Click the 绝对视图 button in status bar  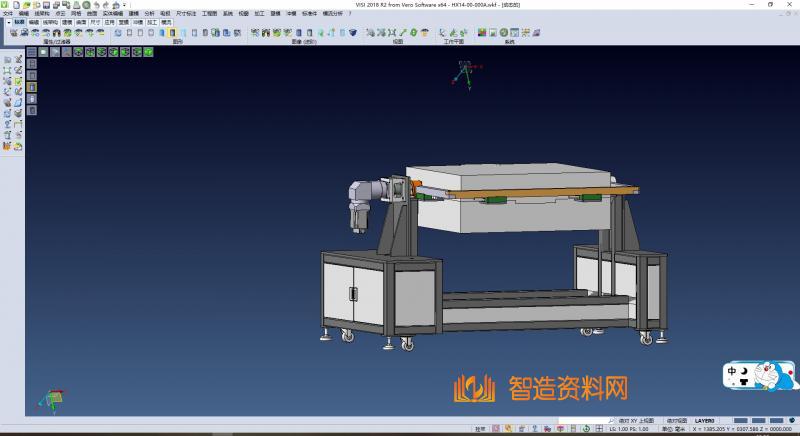click(677, 421)
